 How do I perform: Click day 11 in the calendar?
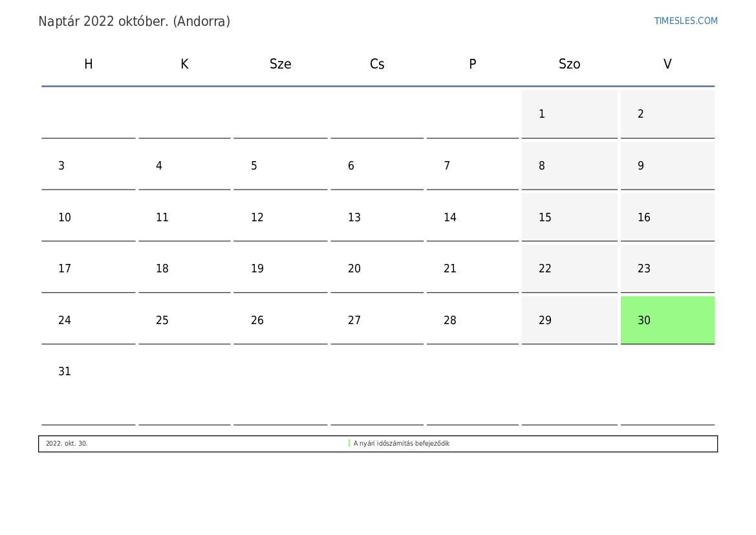coord(184,217)
